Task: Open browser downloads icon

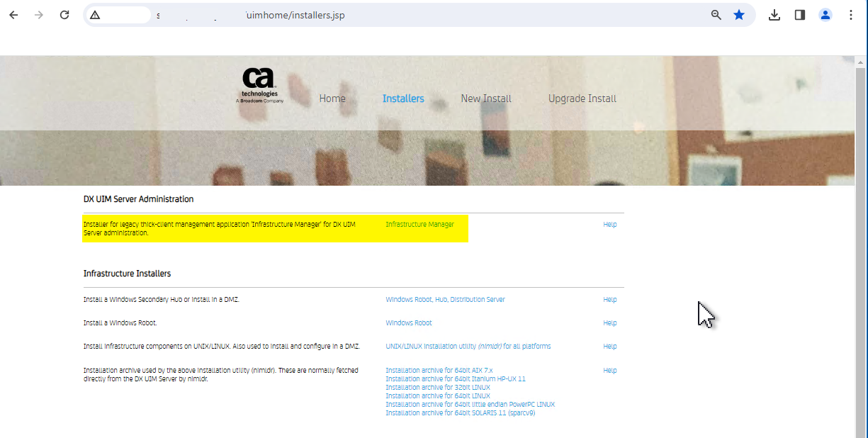Action: pos(774,15)
